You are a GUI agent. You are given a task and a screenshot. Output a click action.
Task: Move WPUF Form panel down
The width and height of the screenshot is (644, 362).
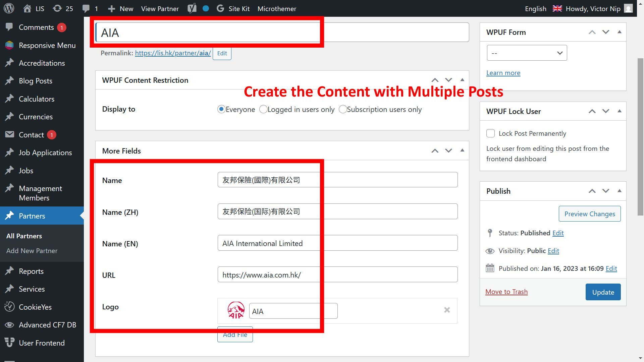(x=605, y=32)
